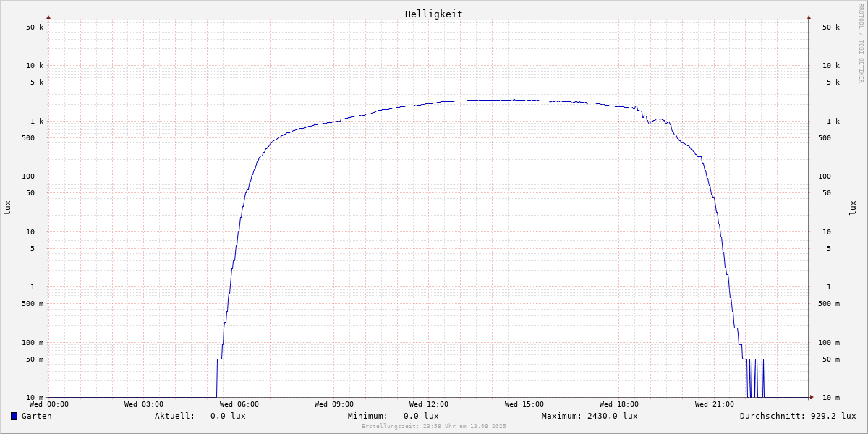
Task: Select the Helligkeit chart title
Action: [434, 14]
